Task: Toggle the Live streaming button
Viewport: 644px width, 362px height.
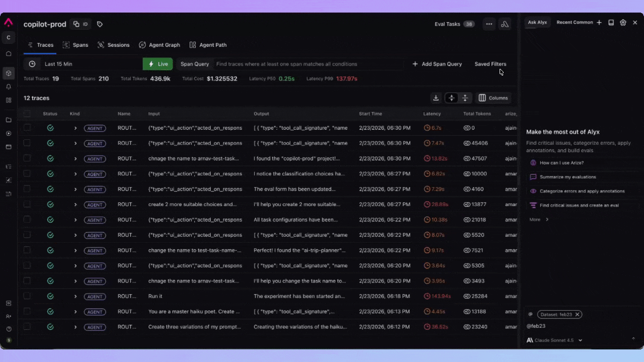Action: 158,64
